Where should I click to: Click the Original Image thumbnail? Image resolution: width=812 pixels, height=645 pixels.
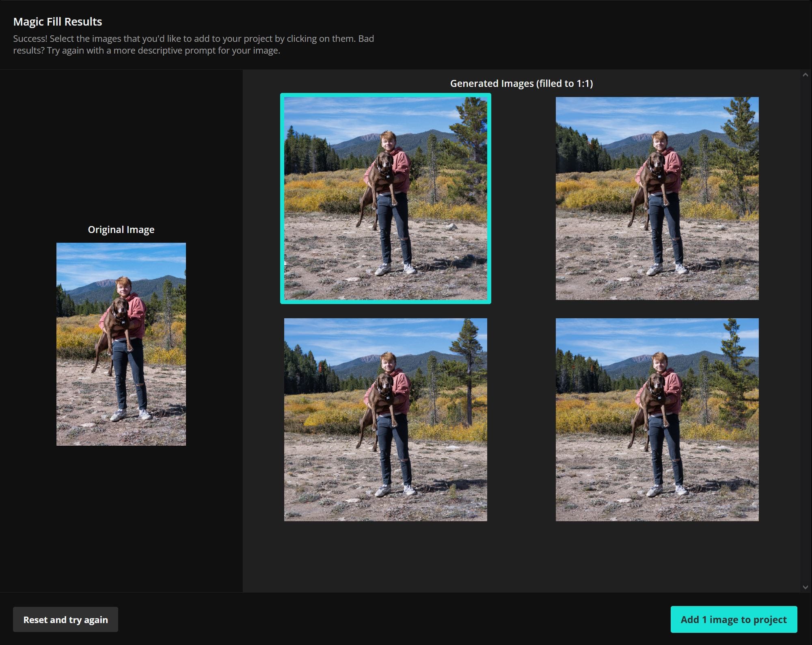[121, 344]
